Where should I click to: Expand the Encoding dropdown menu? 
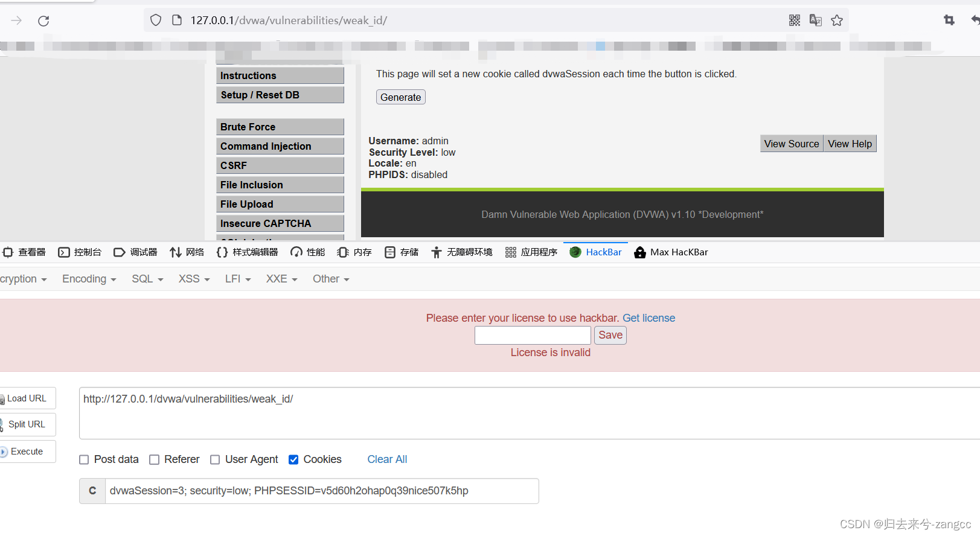[x=89, y=279]
